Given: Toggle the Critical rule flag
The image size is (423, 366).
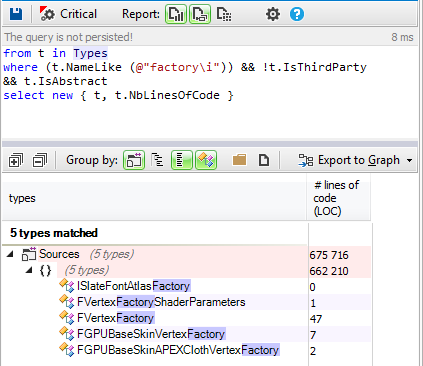Looking at the screenshot, I should click(x=68, y=14).
